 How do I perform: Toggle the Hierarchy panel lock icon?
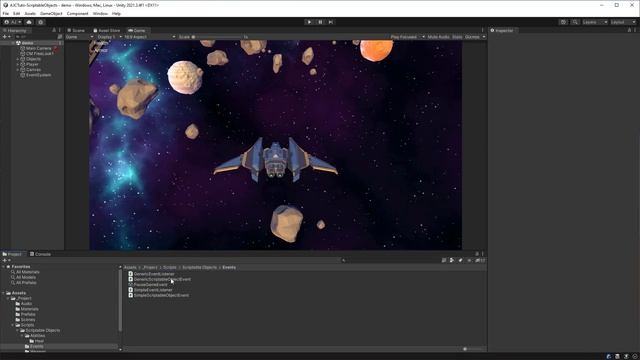pyautogui.click(x=54, y=30)
